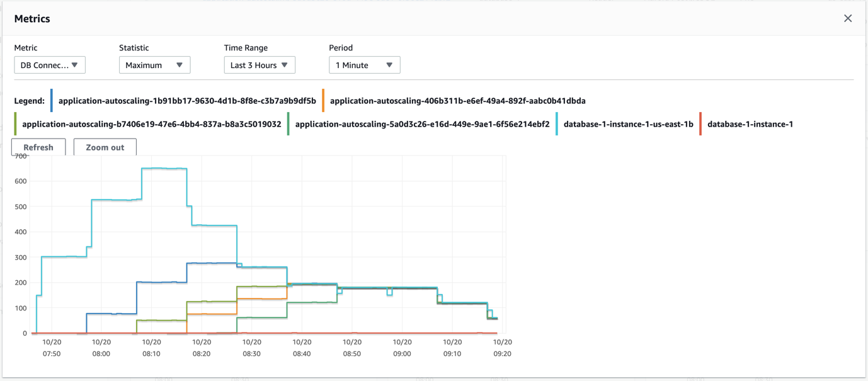Close the Metrics dialog with the X icon

[x=848, y=18]
